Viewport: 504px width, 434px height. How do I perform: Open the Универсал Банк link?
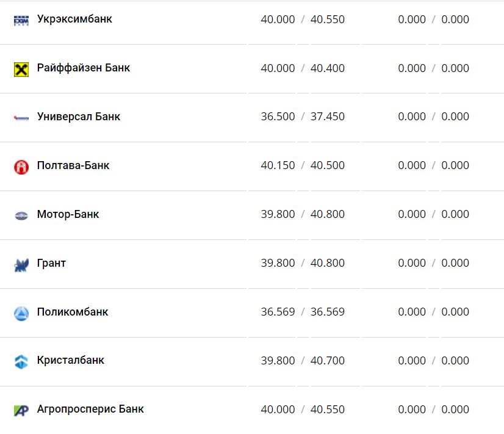[x=79, y=117]
